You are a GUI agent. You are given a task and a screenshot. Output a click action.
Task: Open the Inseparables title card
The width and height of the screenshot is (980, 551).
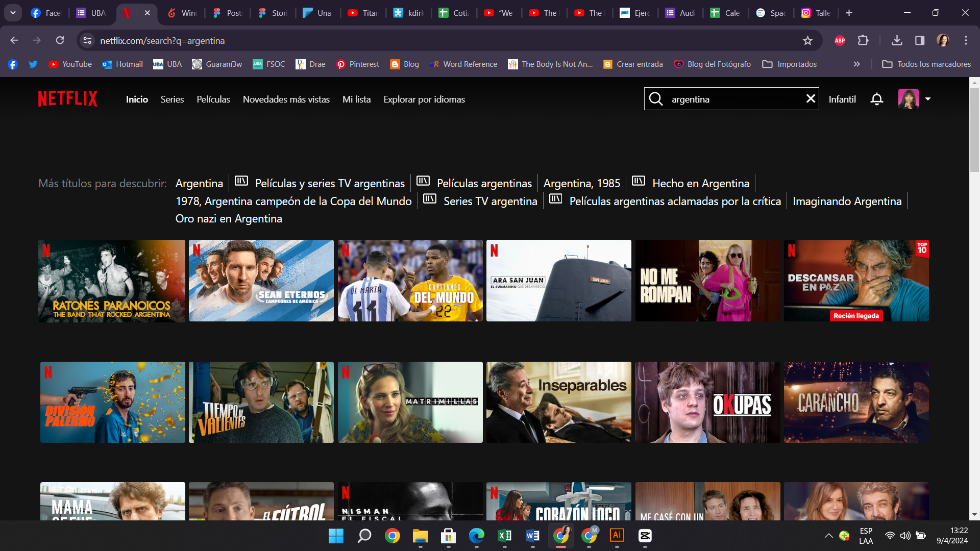pyautogui.click(x=559, y=403)
